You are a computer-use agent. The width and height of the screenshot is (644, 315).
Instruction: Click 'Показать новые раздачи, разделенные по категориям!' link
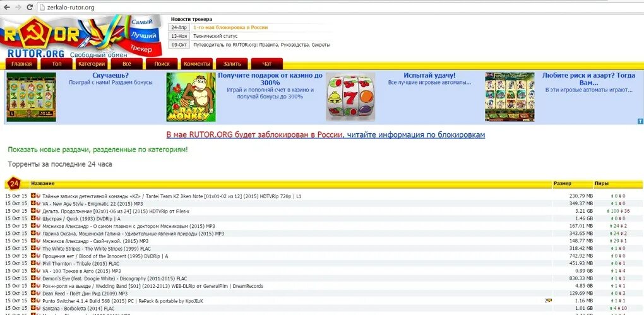[x=98, y=150]
